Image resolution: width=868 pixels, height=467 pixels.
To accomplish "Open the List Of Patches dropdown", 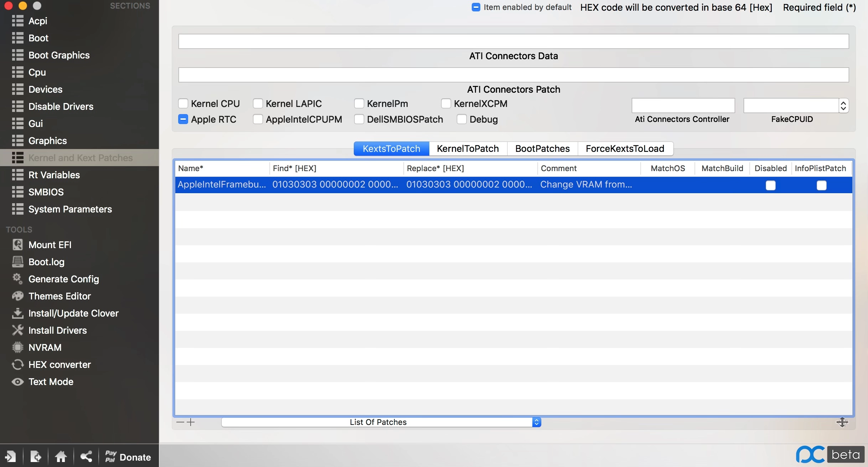I will point(381,422).
